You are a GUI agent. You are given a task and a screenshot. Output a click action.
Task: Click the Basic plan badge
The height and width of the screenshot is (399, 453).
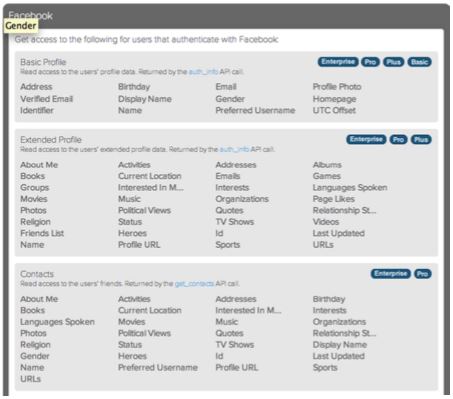pos(419,62)
